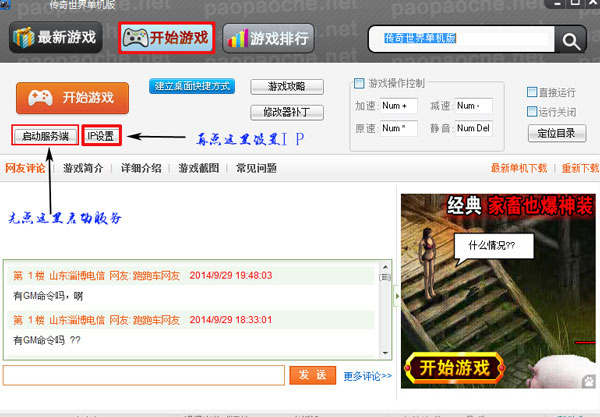Click 启动服务端 to start the server
The height and width of the screenshot is (417, 600).
pyautogui.click(x=45, y=135)
